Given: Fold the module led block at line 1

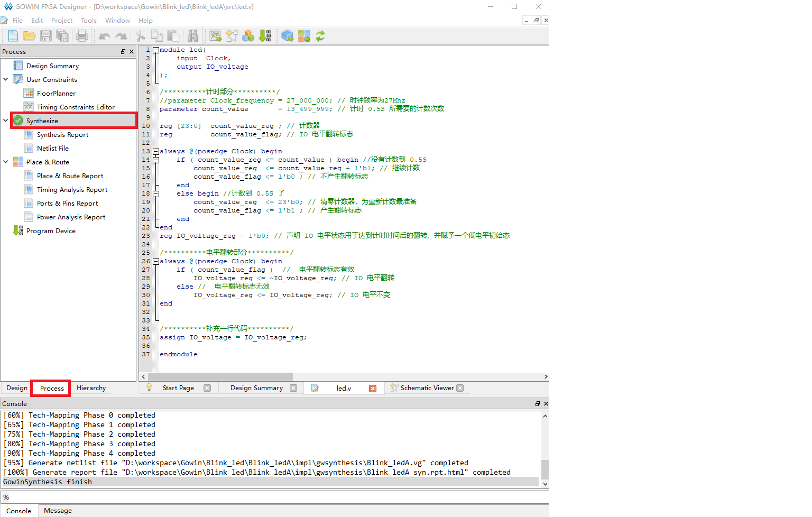Looking at the screenshot, I should pyautogui.click(x=156, y=50).
